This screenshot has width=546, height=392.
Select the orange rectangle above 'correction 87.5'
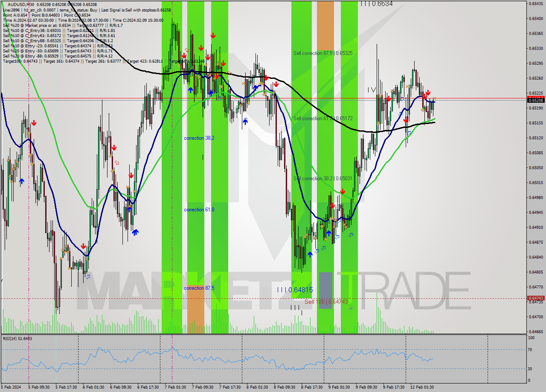(196, 309)
